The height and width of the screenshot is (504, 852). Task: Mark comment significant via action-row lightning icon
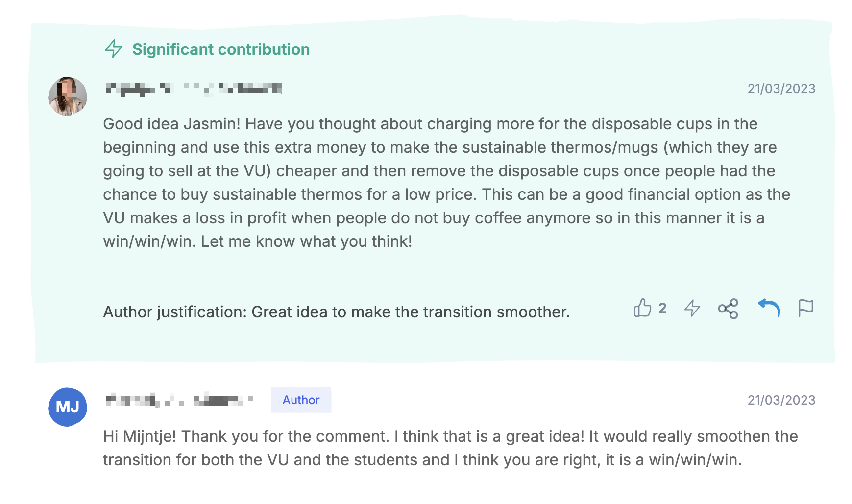pyautogui.click(x=692, y=308)
